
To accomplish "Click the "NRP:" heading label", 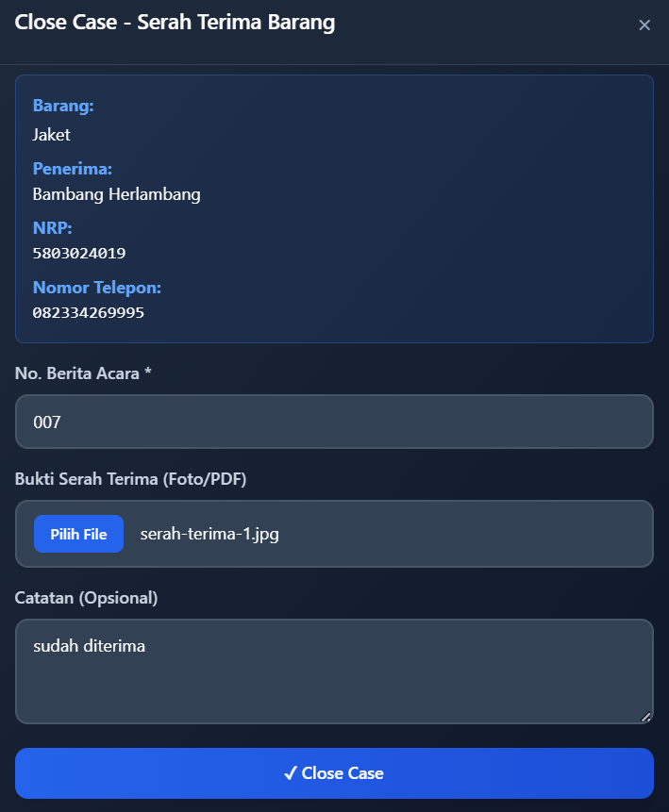I will 53,228.
